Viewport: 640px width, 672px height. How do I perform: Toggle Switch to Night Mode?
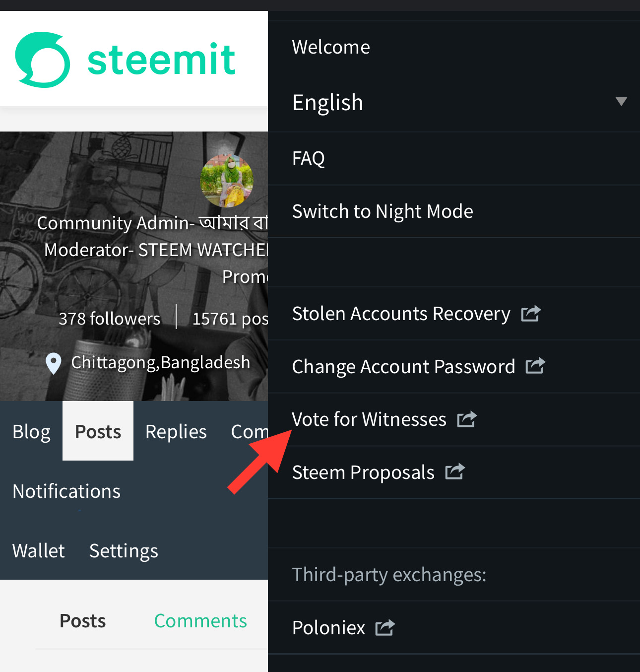tap(383, 211)
